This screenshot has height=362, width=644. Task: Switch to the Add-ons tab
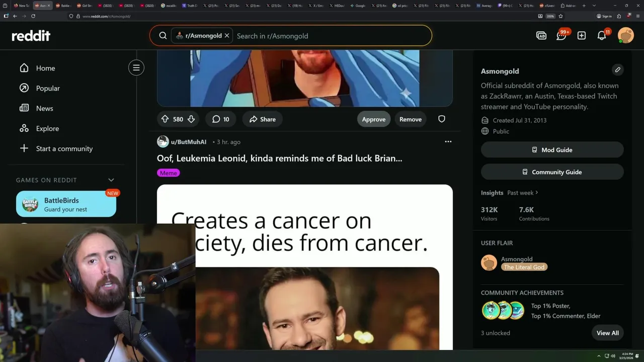(x=569, y=6)
